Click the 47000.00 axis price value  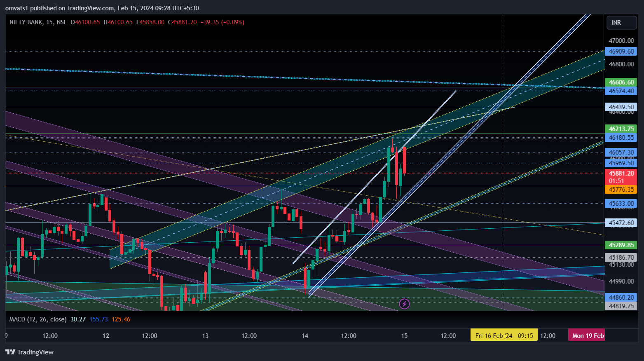(621, 41)
